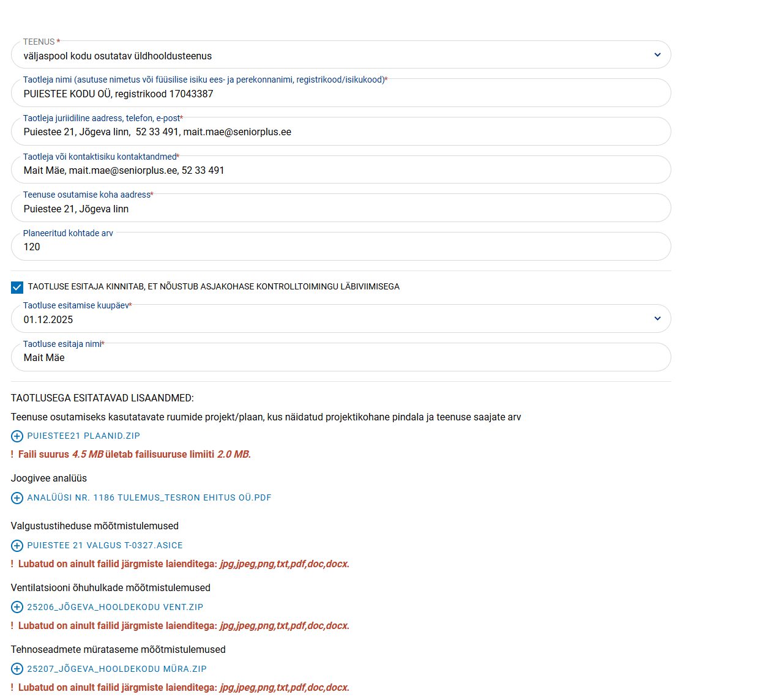Open PUIESTEE21 PLAANID.ZIP file link
This screenshot has width=757, height=700.
(x=84, y=436)
